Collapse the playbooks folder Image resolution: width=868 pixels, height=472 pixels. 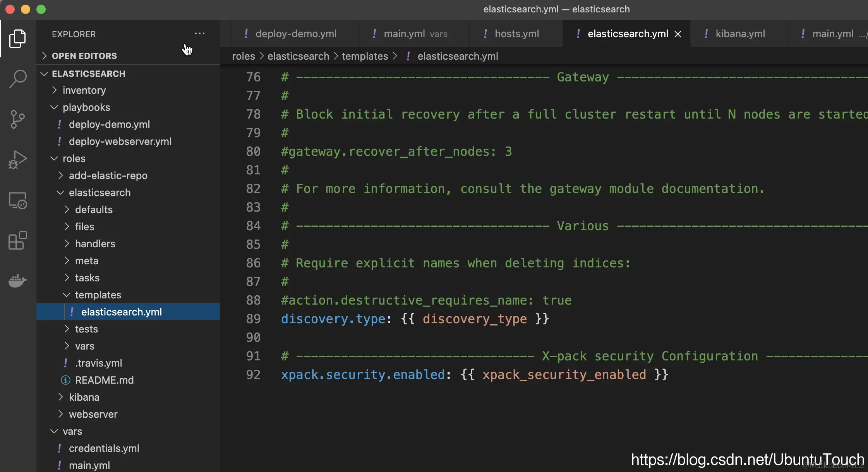86,107
